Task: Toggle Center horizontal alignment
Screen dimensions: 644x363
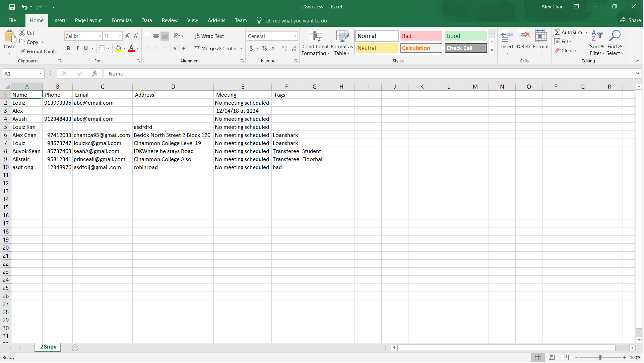Action: (x=156, y=48)
